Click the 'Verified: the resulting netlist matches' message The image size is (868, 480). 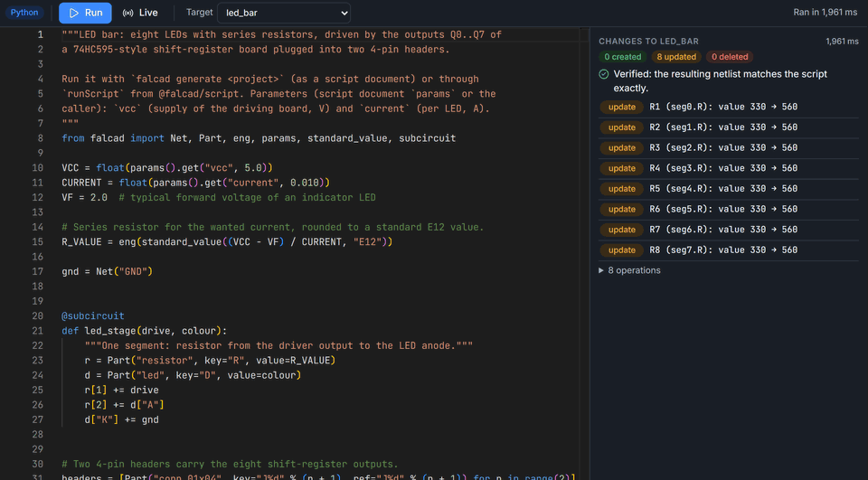pyautogui.click(x=721, y=80)
